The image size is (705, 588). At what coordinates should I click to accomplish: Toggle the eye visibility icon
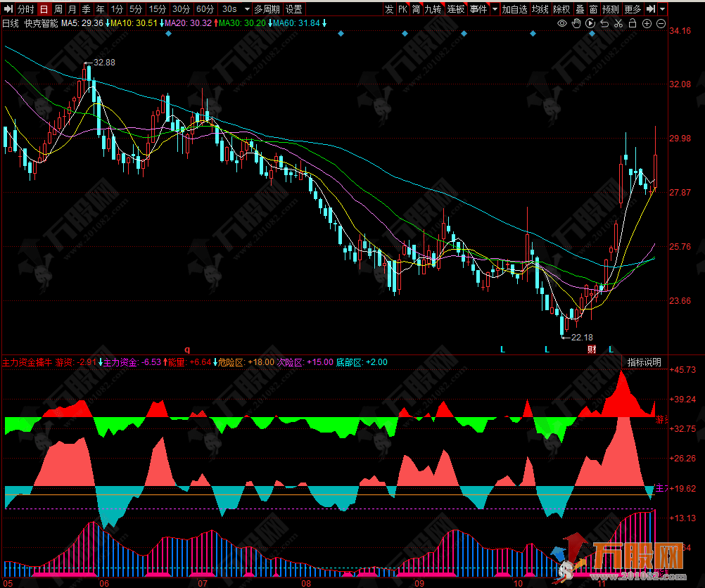coord(562,23)
